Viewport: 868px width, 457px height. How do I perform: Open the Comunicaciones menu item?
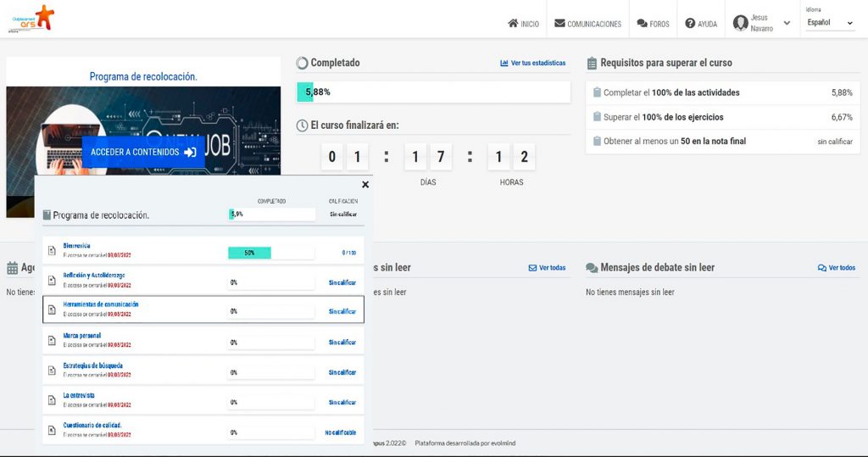coord(587,24)
